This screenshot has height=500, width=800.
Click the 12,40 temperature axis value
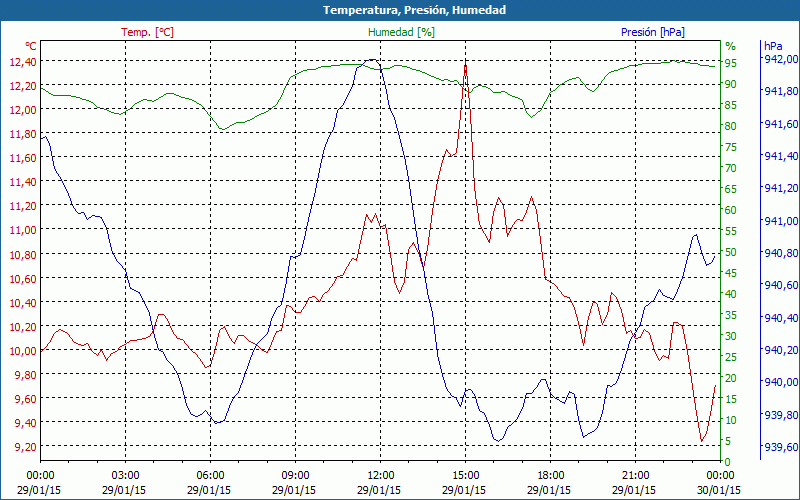(x=23, y=62)
